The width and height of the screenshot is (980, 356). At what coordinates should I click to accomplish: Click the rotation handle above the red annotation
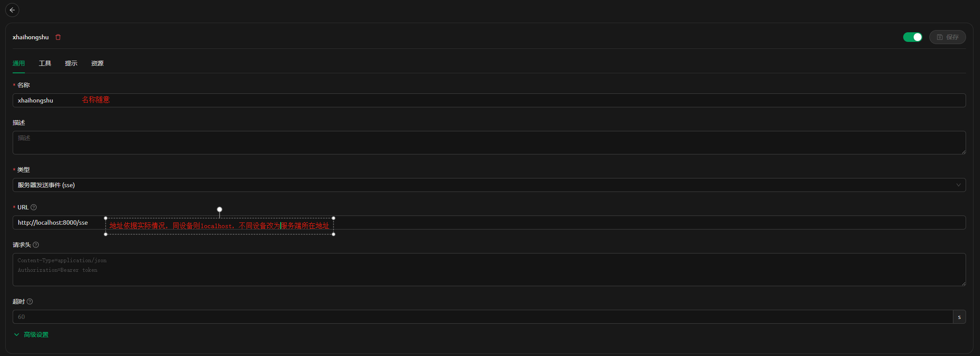(220, 209)
